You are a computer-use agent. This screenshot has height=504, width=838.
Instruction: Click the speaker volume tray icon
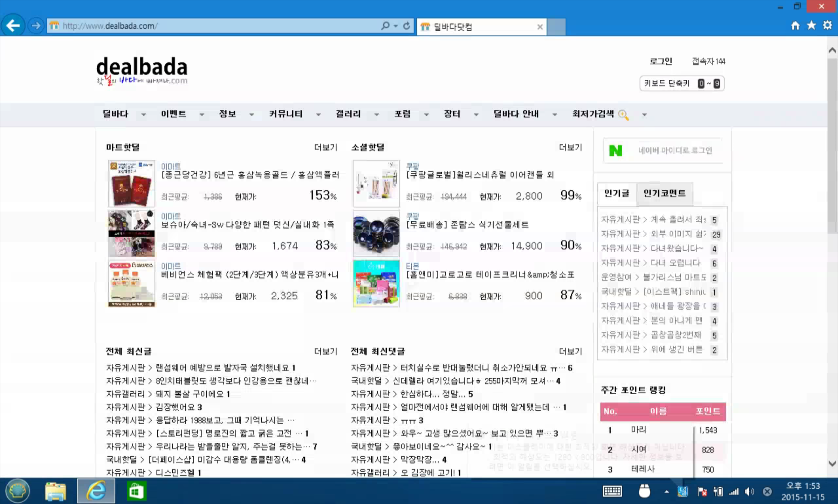749,492
